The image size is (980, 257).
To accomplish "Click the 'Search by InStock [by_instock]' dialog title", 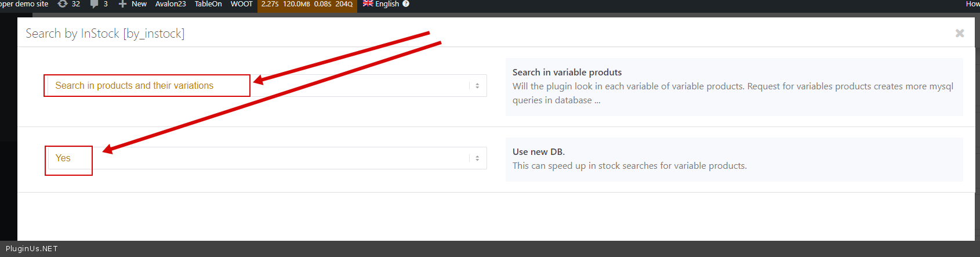I will (105, 34).
